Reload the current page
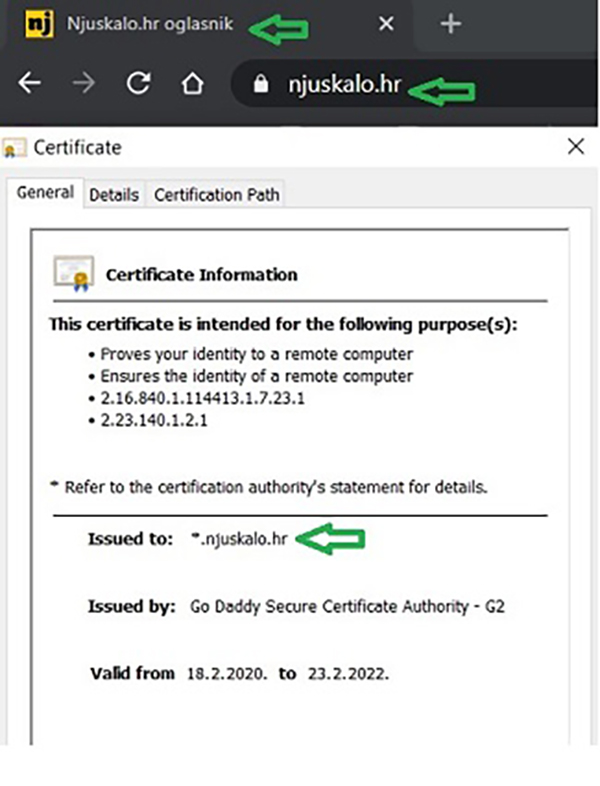600x786 pixels. (x=138, y=83)
